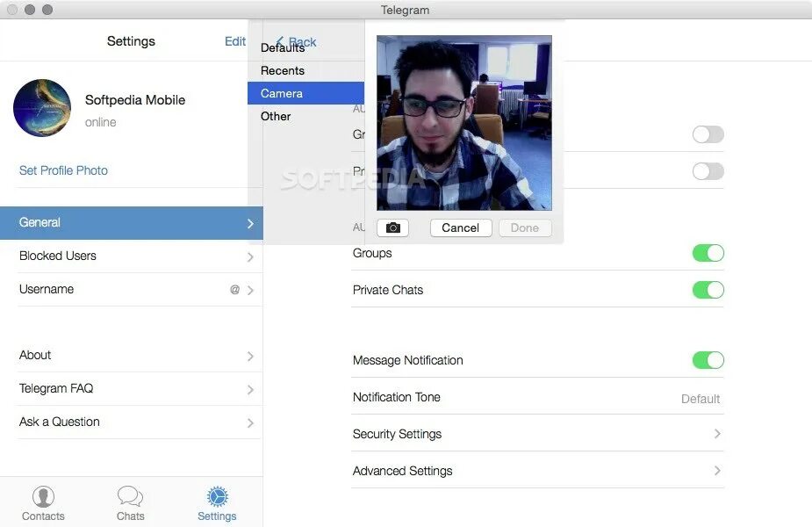Click the Edit link in Settings header

235,41
